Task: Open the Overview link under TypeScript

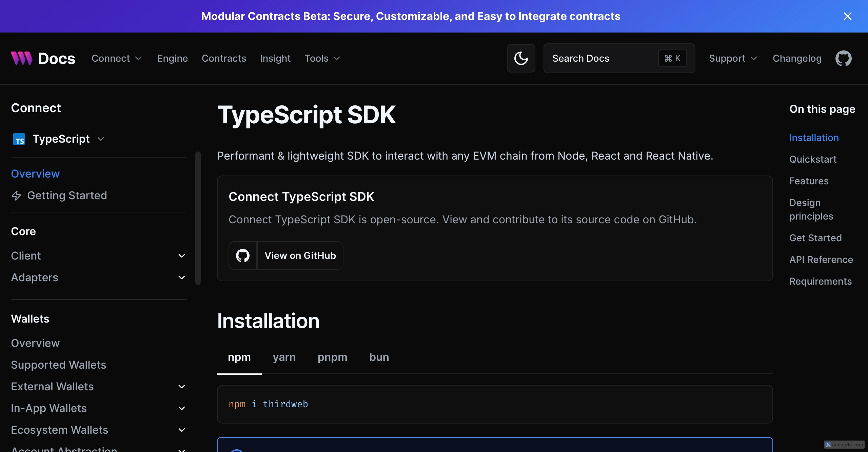Action: click(x=35, y=174)
